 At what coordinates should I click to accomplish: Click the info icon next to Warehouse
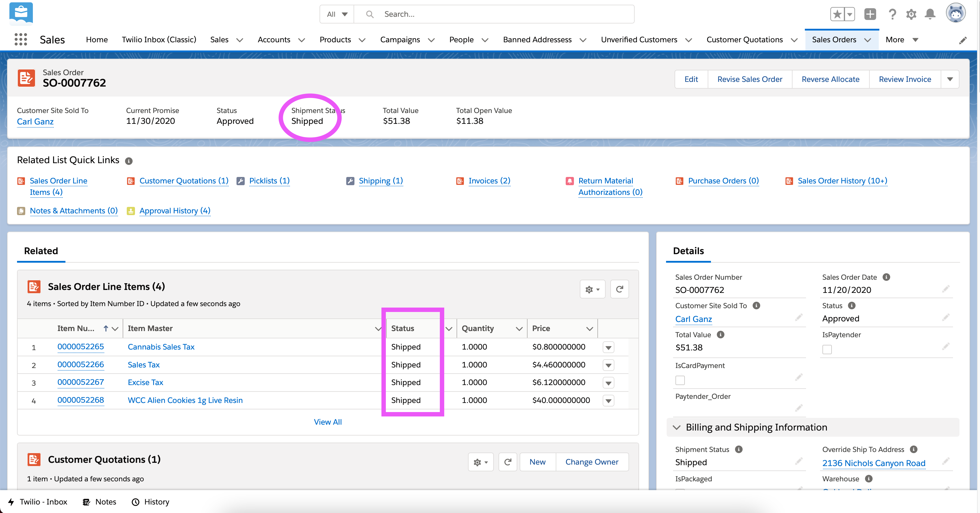(869, 479)
